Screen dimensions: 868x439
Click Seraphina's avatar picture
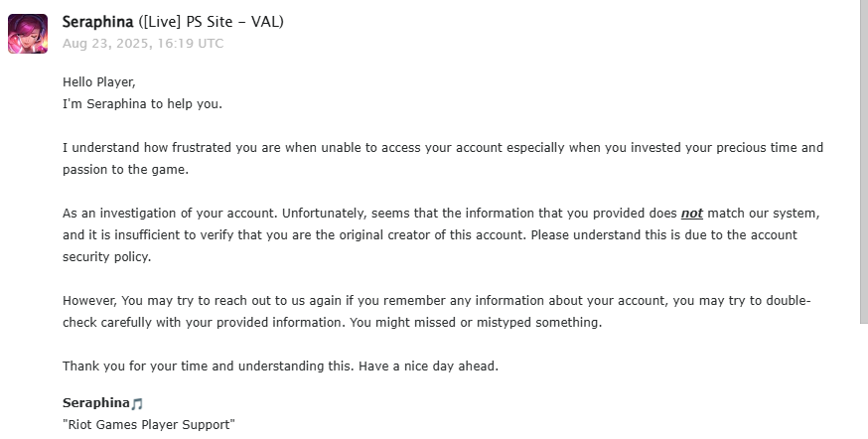(28, 34)
